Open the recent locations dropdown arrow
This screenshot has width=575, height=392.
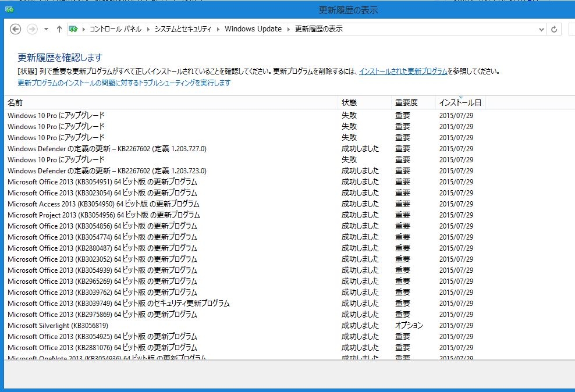point(46,29)
